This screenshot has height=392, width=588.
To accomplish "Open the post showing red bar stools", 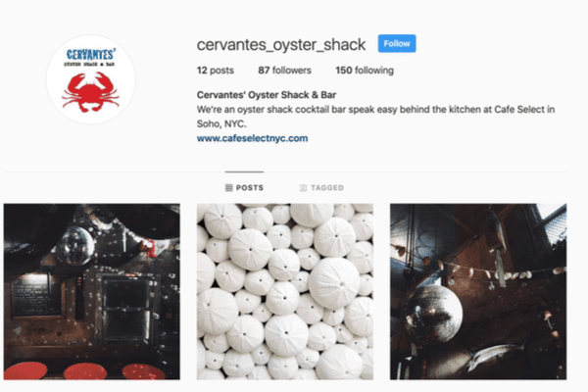I will (x=92, y=291).
